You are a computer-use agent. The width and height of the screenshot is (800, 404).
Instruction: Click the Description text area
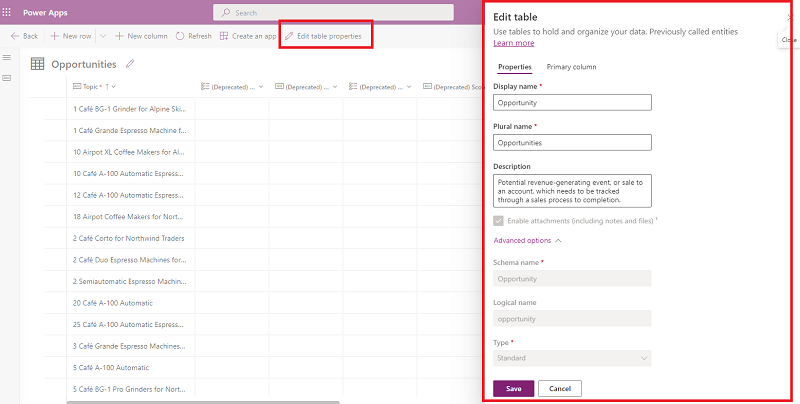click(572, 191)
